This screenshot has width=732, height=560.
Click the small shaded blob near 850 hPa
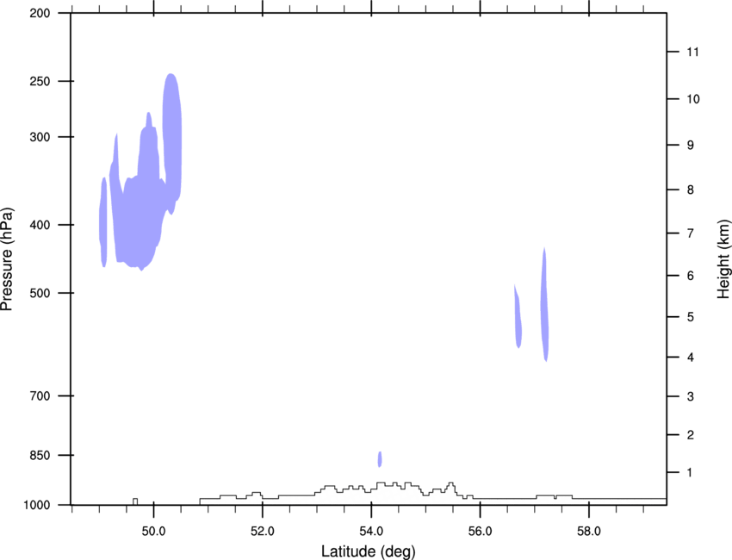click(x=380, y=459)
